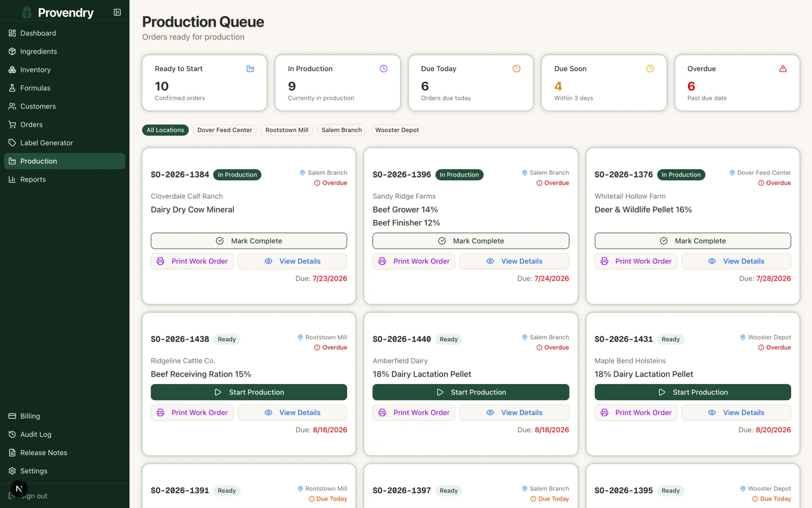This screenshot has height=508, width=812.
Task: Open Customers section
Action: [65, 106]
